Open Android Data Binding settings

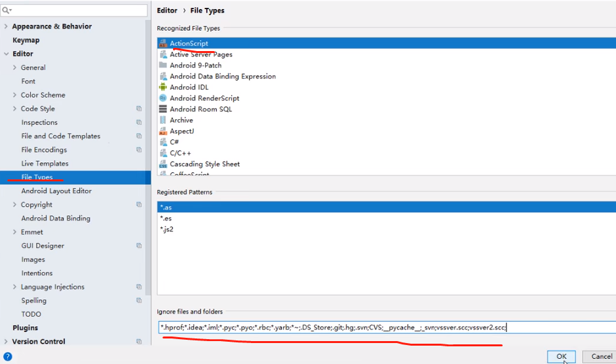pos(56,218)
